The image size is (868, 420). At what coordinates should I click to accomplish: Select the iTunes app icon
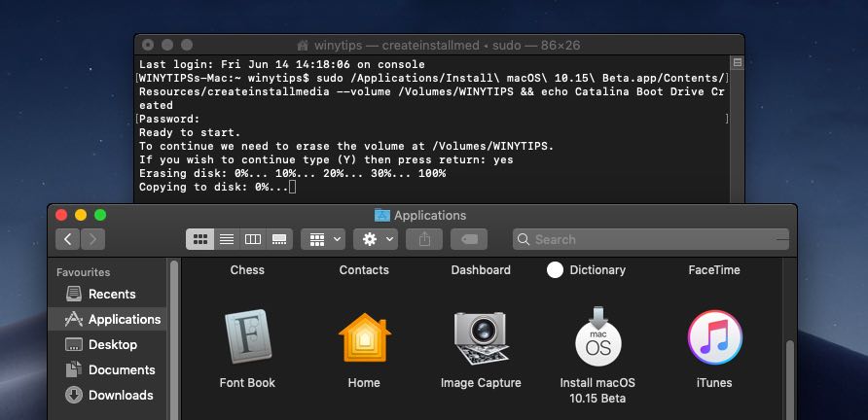[714, 337]
